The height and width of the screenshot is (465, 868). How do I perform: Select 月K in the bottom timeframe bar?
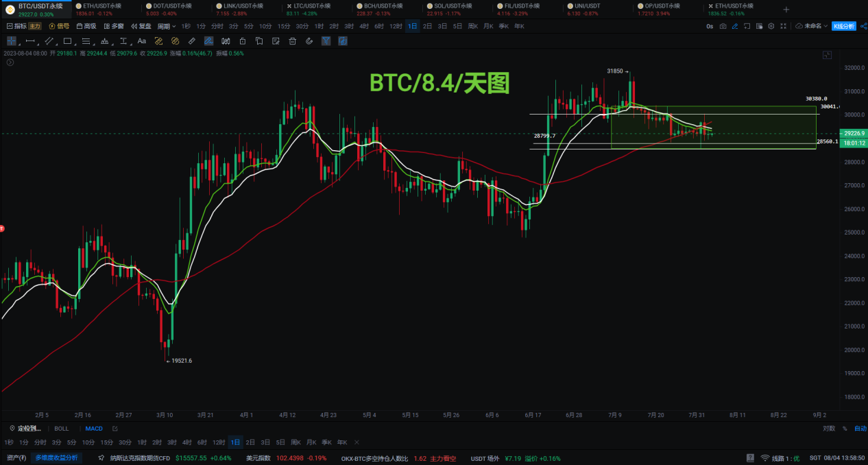click(x=311, y=442)
